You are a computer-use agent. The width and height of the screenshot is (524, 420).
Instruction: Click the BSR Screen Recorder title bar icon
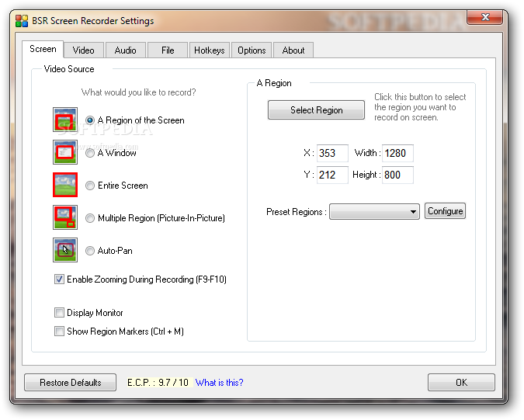click(22, 21)
